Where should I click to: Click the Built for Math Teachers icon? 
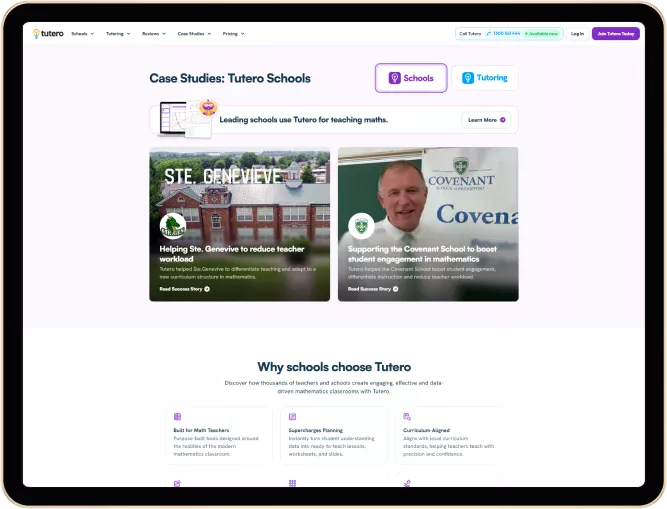(x=177, y=416)
